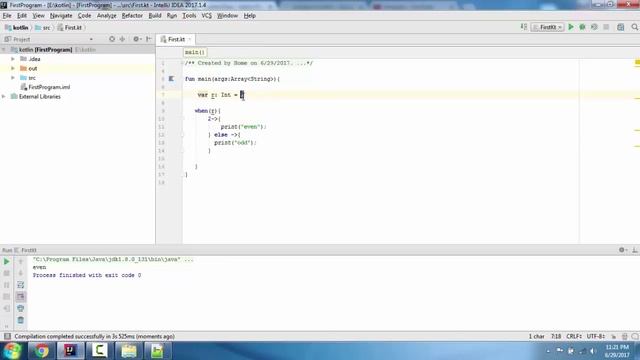Viewport: 640px width, 360px height.
Task: Click the up-arrow in the Run panel
Action: click(x=20, y=261)
